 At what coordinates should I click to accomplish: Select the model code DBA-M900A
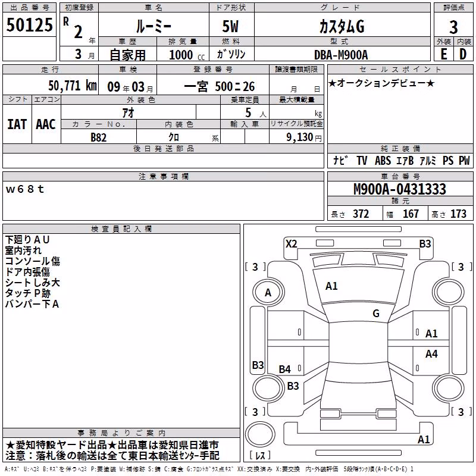341,55
